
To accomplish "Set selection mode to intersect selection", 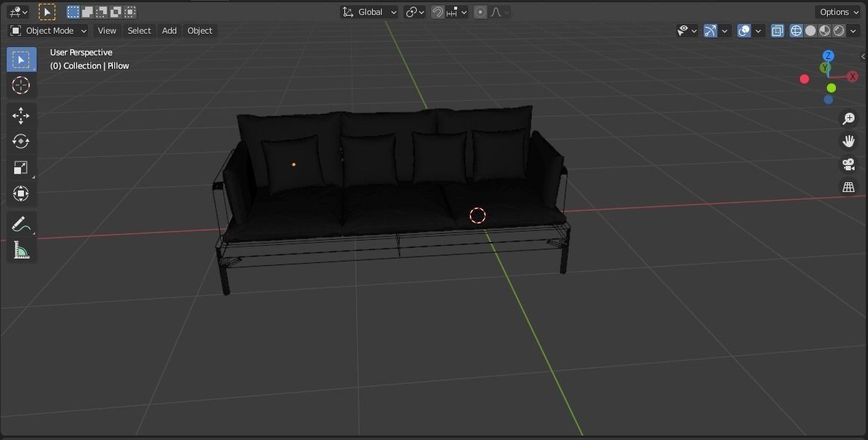I will pos(130,12).
